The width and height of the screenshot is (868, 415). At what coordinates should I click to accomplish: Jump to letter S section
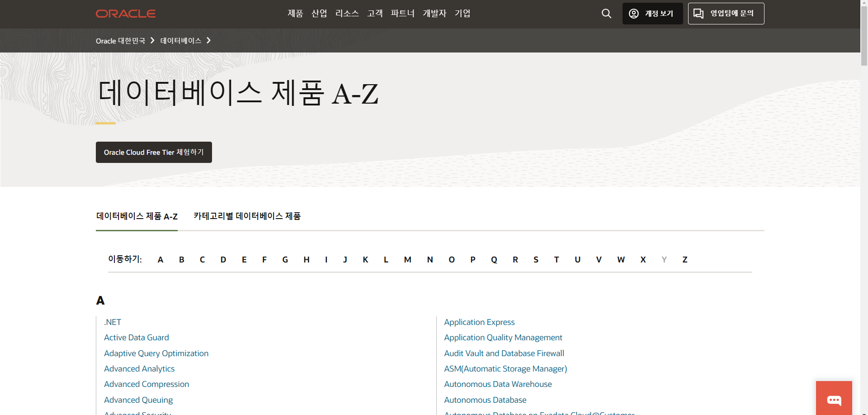click(x=536, y=259)
